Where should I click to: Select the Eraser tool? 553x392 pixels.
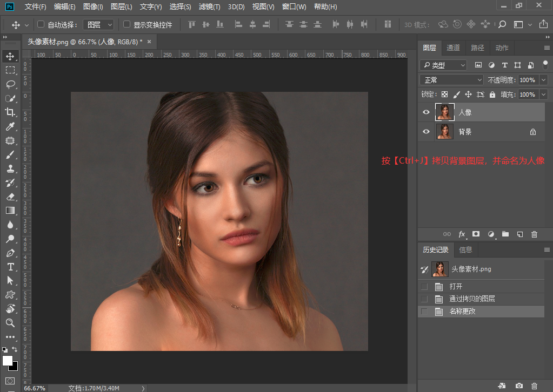[x=10, y=197]
